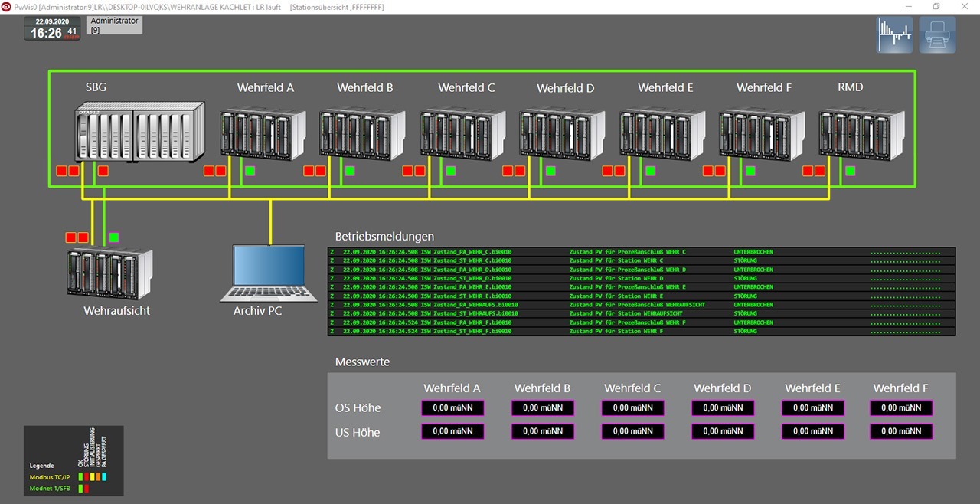The height and width of the screenshot is (504, 980).
Task: Click the Administrator user box
Action: pos(115,25)
